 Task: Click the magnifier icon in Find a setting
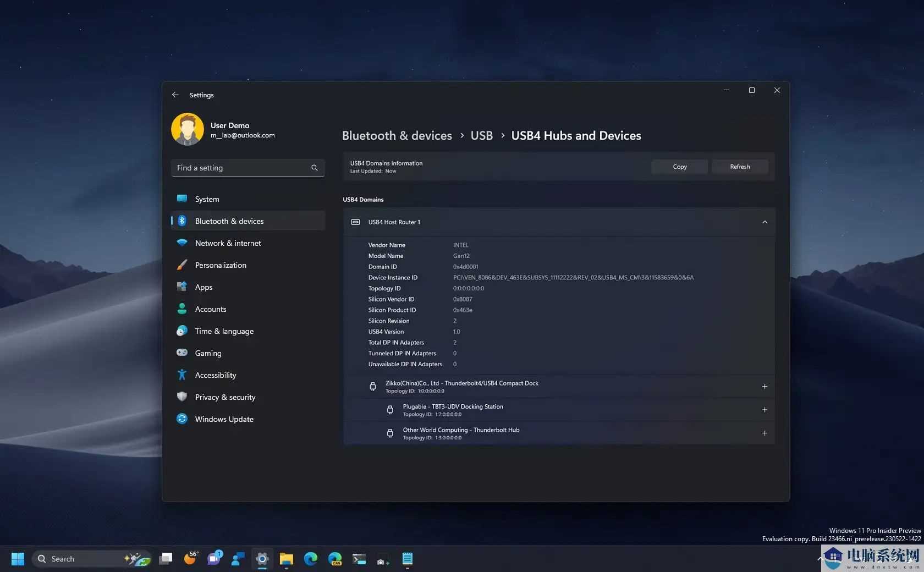(315, 168)
